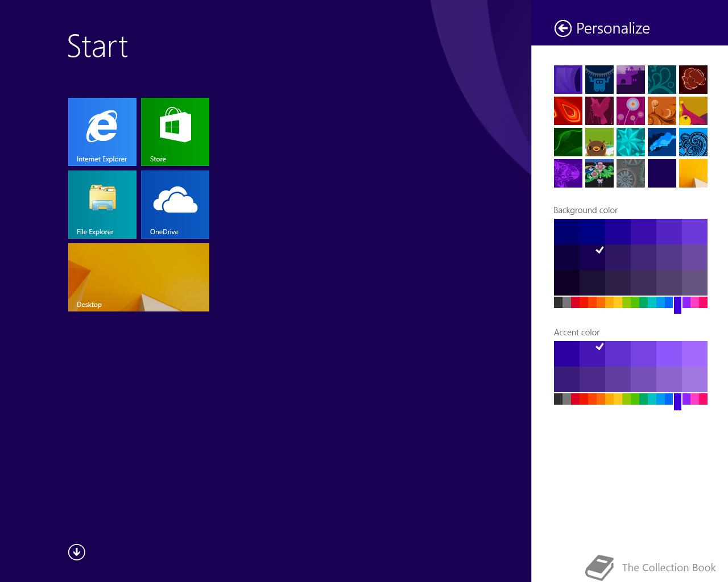Select the top-left navy background color swatch
This screenshot has height=582, width=728.
click(566, 231)
